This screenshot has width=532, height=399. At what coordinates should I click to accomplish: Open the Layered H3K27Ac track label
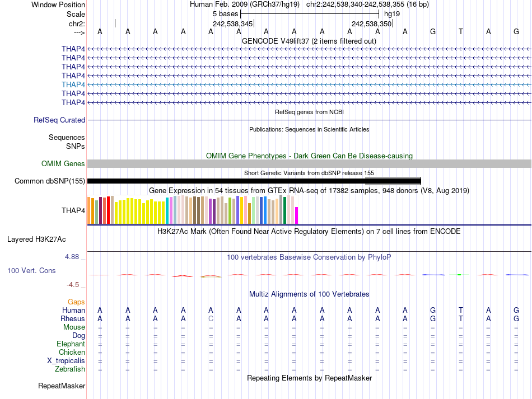click(x=36, y=240)
